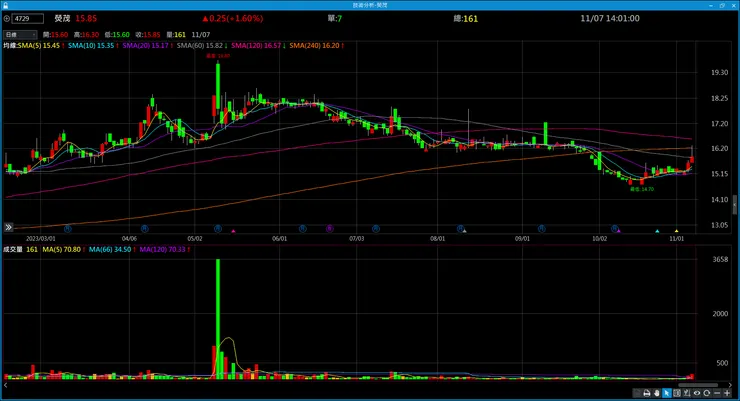Click the 19.30 price axis label

pyautogui.click(x=720, y=73)
